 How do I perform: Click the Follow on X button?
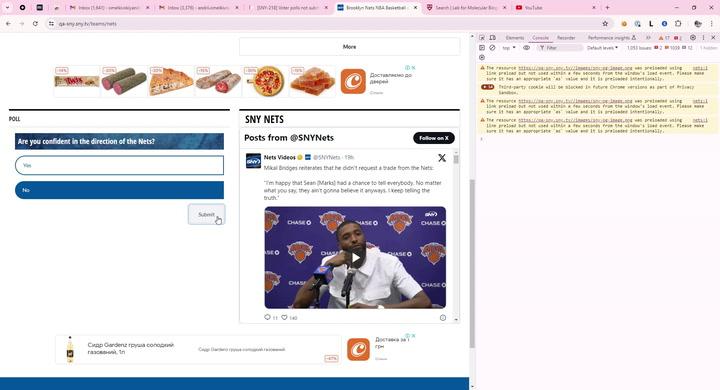[433, 138]
